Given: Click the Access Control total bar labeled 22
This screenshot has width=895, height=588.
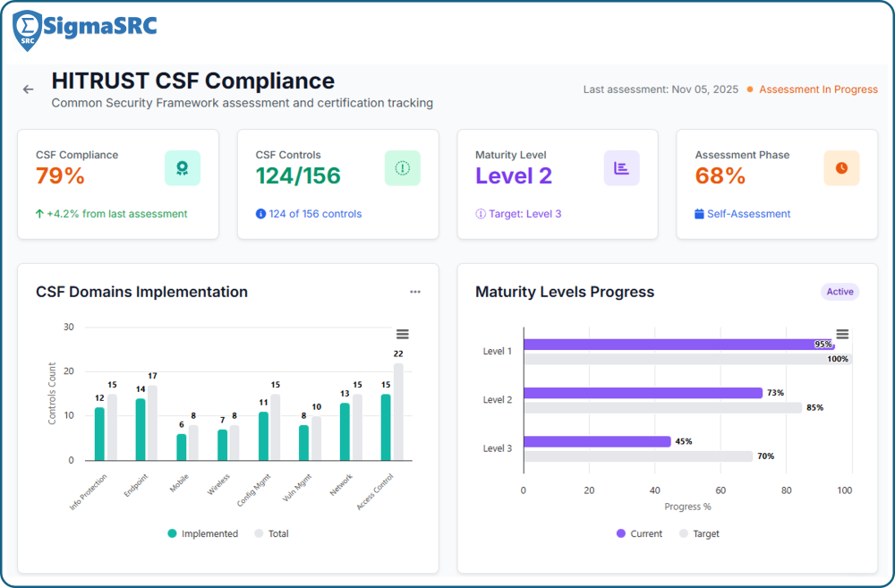Looking at the screenshot, I should pyautogui.click(x=398, y=412).
